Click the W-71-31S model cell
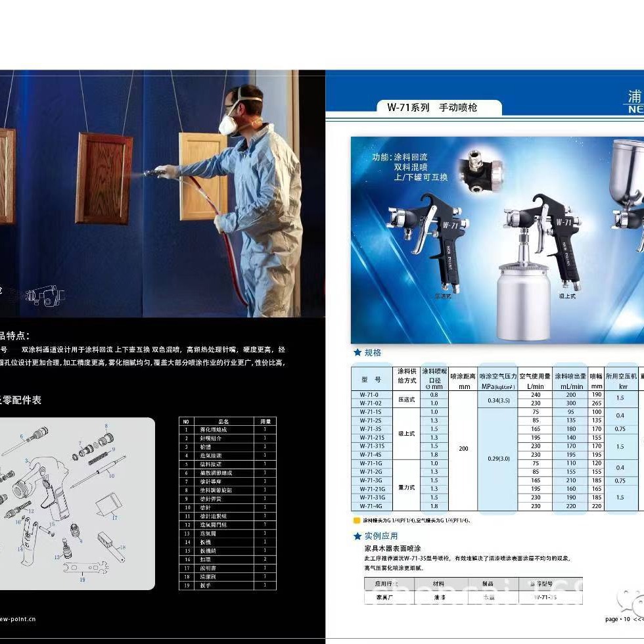This screenshot has height=644, width=644. [372, 446]
